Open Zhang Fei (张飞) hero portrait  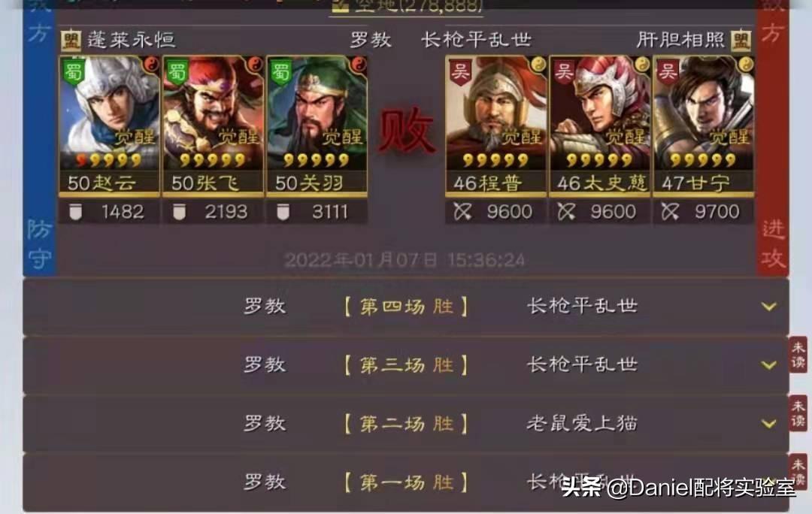pyautogui.click(x=213, y=125)
